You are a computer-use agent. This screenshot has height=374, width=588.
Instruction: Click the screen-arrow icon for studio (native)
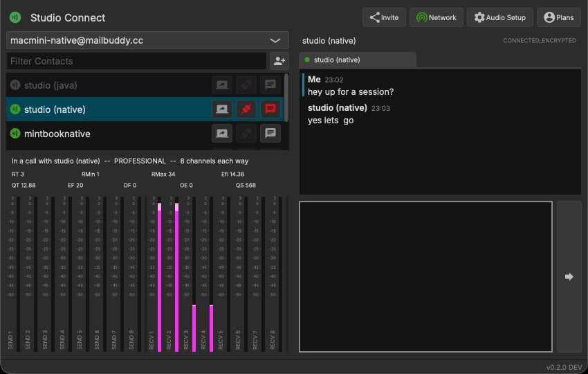pyautogui.click(x=222, y=109)
